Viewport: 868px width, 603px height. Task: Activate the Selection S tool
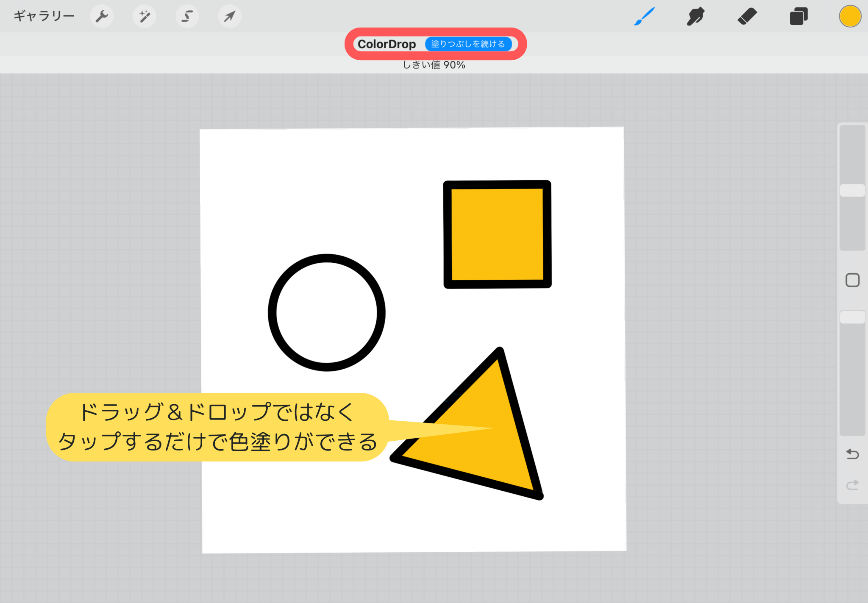(187, 17)
